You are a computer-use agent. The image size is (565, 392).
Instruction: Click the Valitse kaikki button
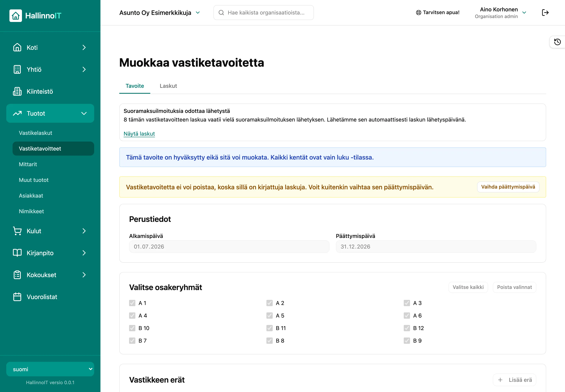tap(468, 287)
